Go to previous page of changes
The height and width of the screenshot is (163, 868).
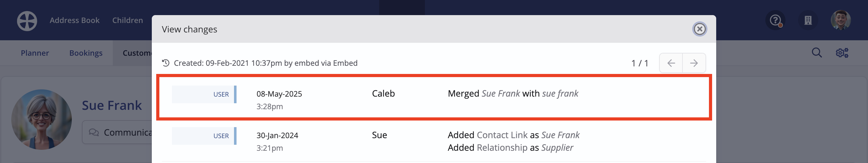tap(671, 63)
